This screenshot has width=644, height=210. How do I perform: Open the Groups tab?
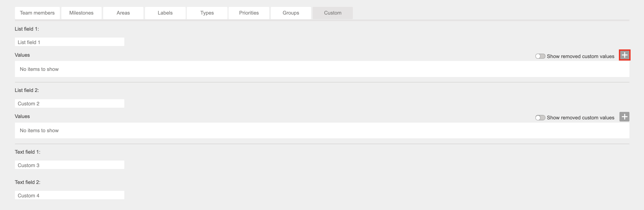pos(291,13)
